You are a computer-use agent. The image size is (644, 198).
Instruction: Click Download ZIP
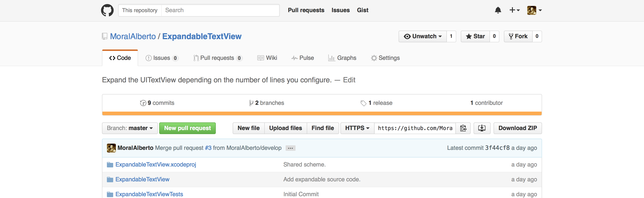[x=518, y=128]
